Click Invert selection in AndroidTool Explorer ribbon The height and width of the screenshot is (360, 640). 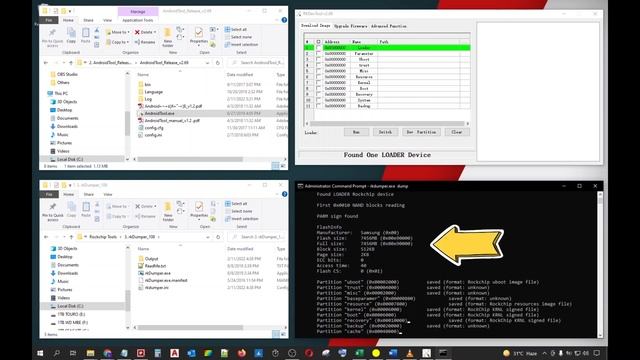(242, 44)
